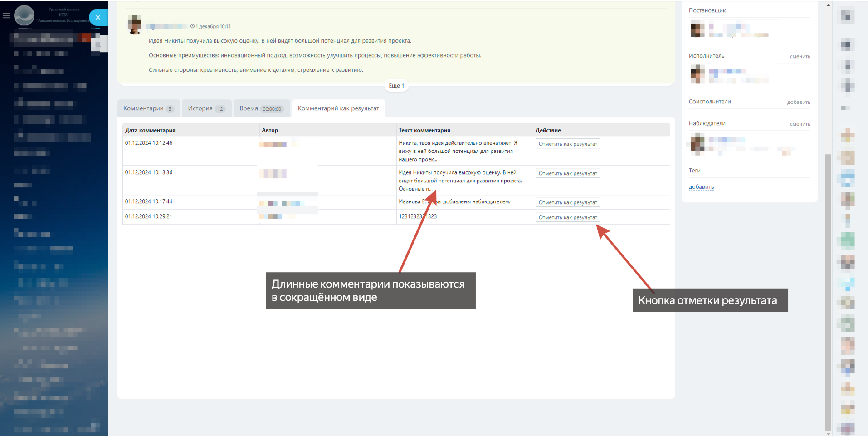This screenshot has height=436, width=868.
Task: Click добавить under Теги
Action: pos(701,187)
